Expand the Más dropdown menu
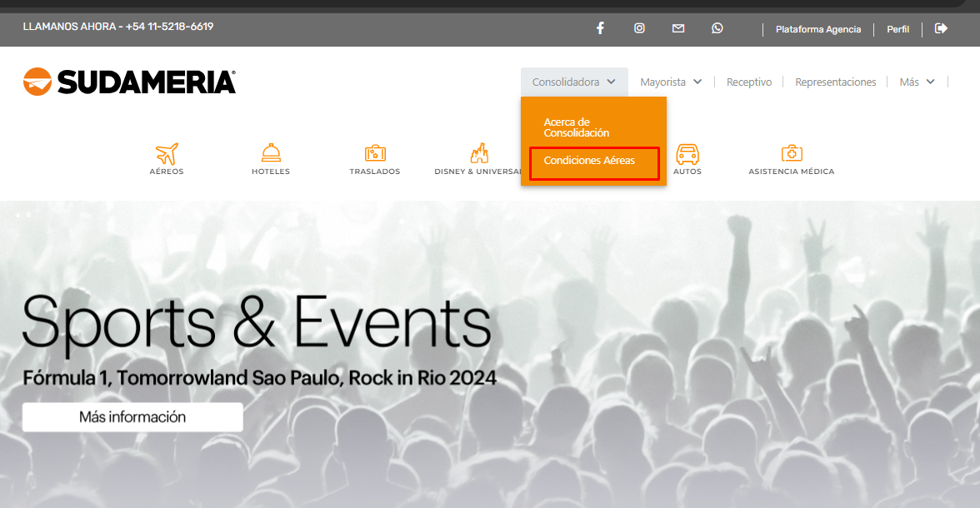 (917, 82)
